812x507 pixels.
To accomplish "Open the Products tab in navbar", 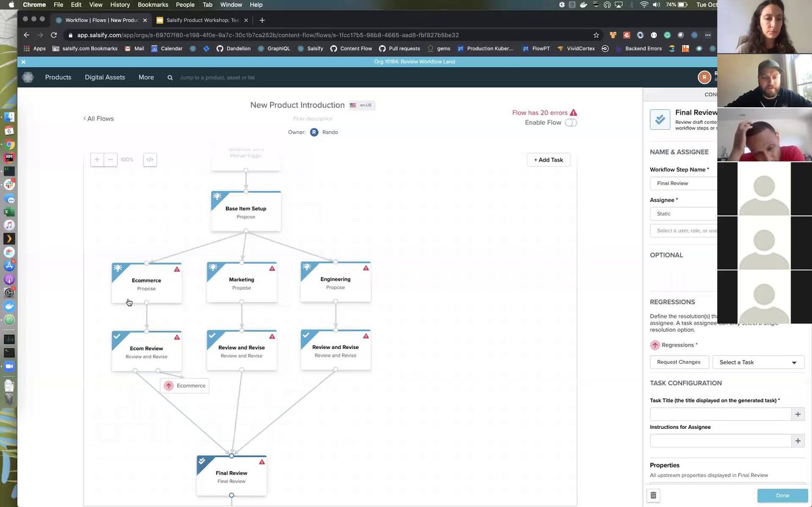I will 58,77.
